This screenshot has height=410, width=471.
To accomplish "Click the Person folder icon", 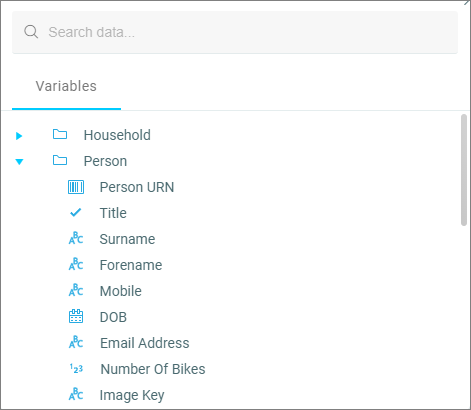I will click(60, 160).
